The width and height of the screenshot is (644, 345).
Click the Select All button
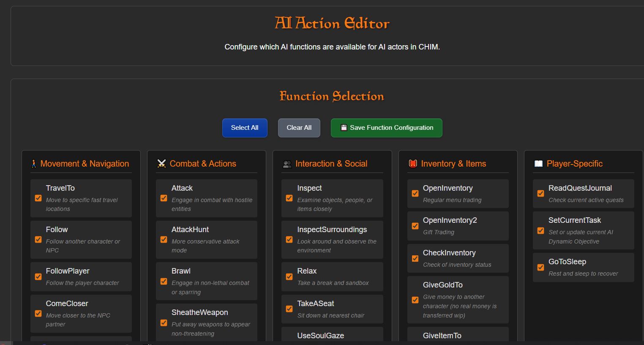point(245,128)
